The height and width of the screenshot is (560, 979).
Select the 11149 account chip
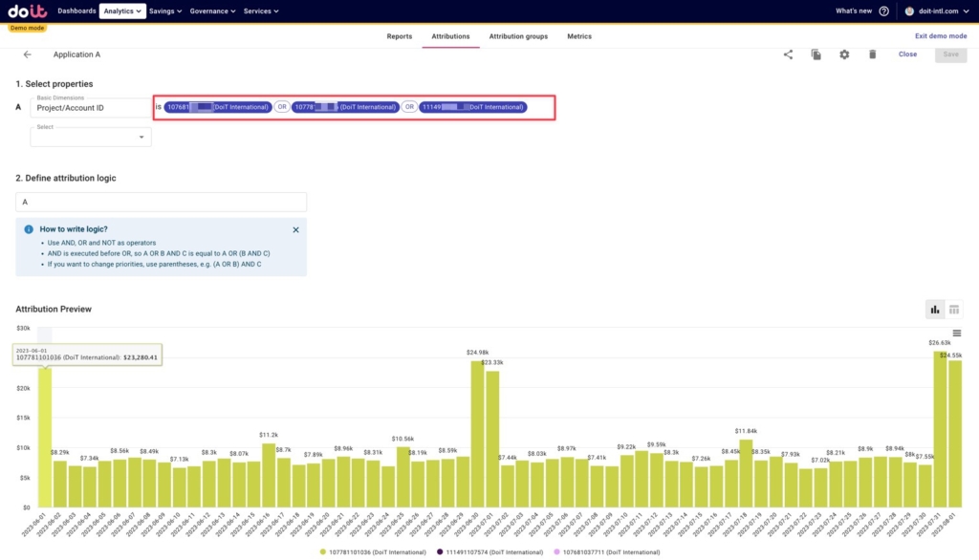tap(472, 107)
